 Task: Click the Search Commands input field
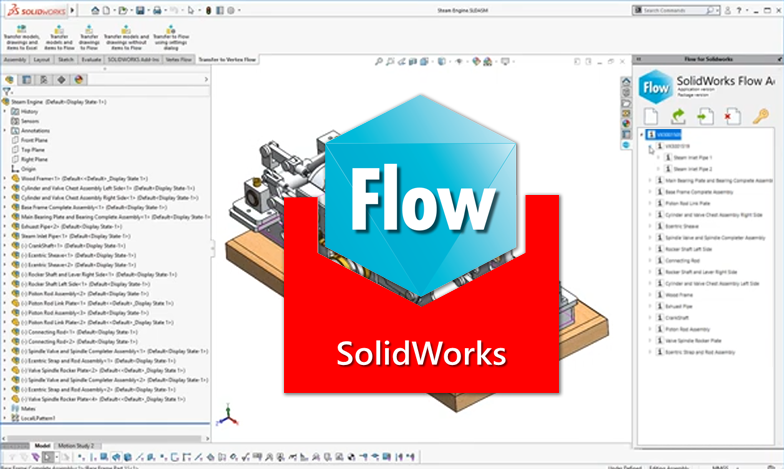point(674,10)
